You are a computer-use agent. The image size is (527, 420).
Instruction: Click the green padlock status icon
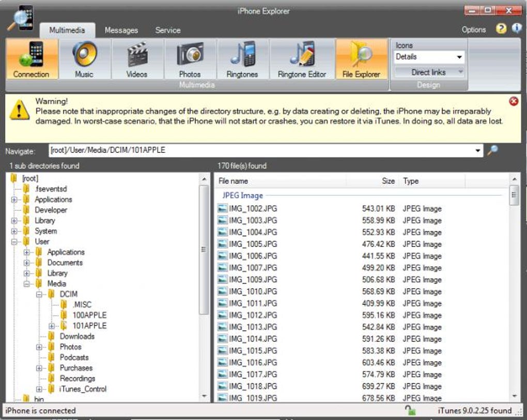click(x=410, y=410)
